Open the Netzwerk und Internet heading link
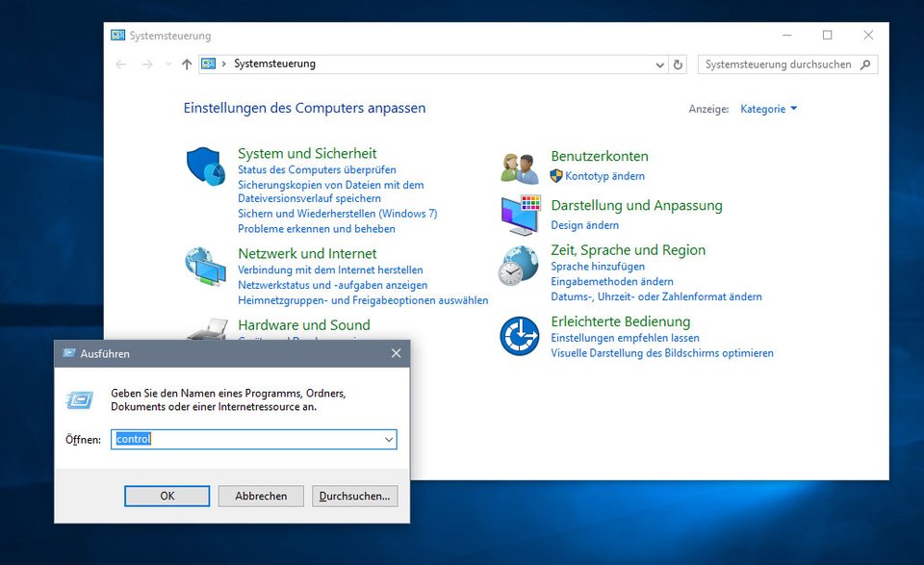 click(307, 253)
